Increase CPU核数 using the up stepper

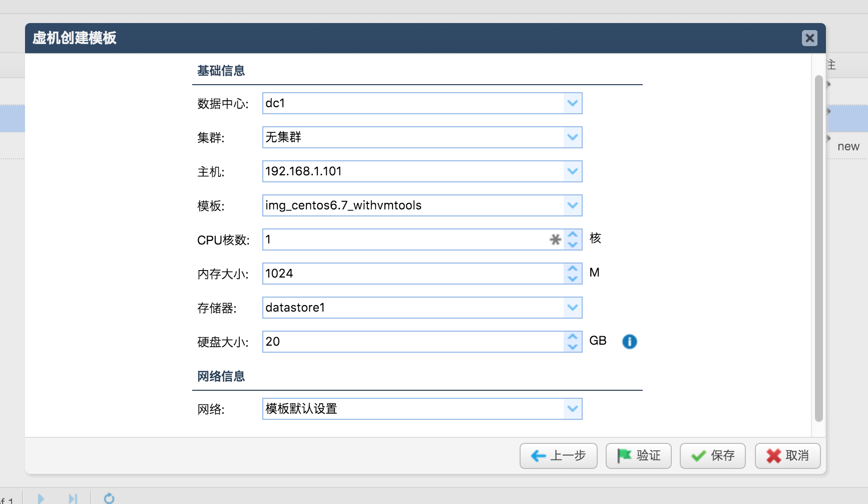(573, 234)
